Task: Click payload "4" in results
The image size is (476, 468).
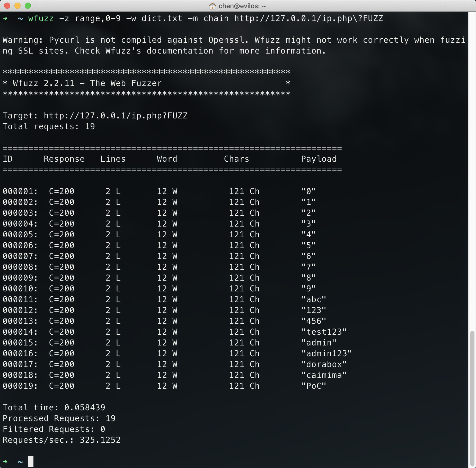Action: tap(308, 235)
